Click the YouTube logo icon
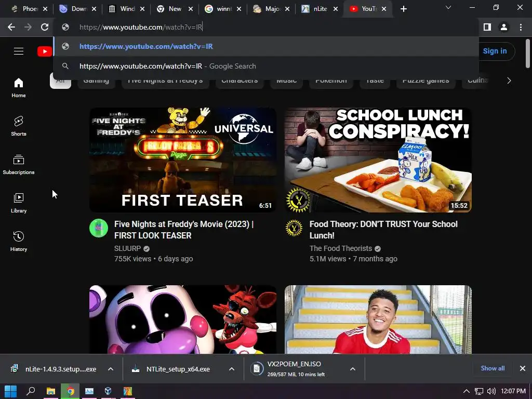Viewport: 532px width, 399px height. tap(45, 51)
